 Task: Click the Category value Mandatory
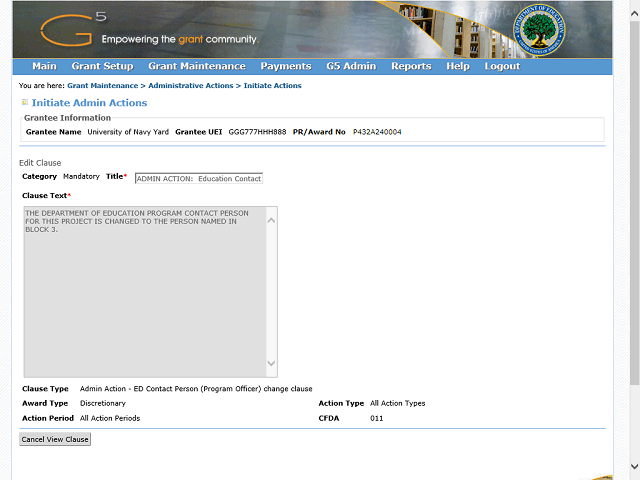point(81,176)
